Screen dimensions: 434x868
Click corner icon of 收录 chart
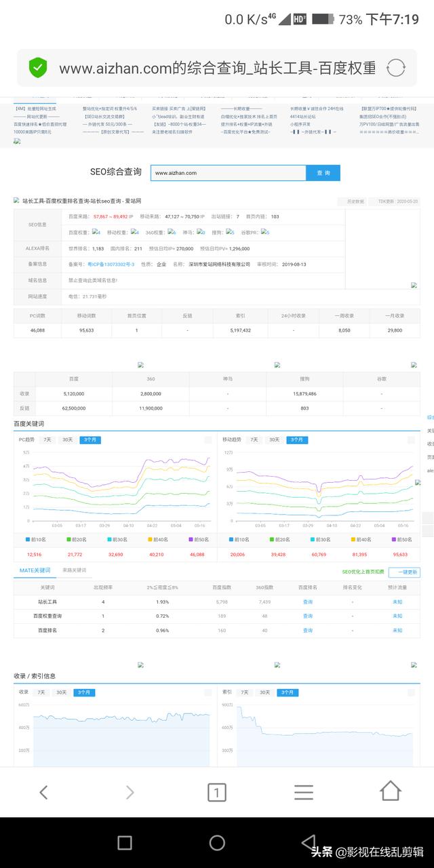pos(208,692)
